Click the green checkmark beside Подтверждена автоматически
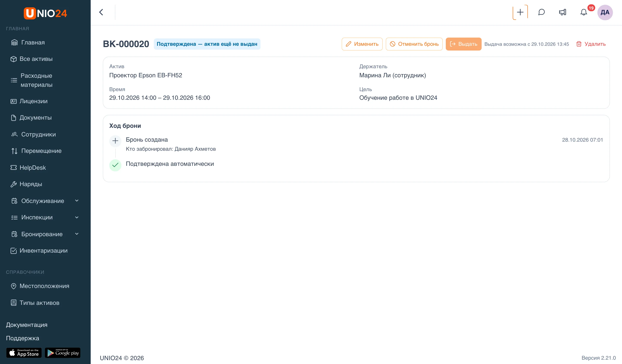The image size is (622, 364). click(x=115, y=165)
